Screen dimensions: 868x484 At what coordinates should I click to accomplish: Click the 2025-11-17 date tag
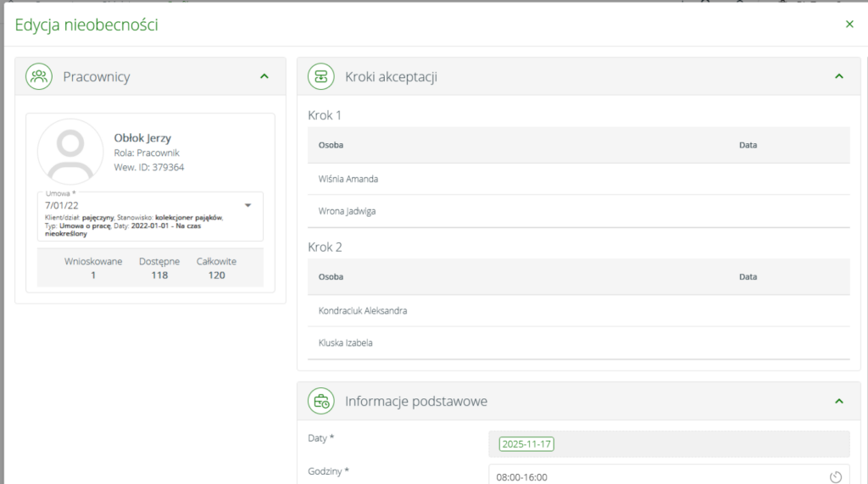click(526, 444)
